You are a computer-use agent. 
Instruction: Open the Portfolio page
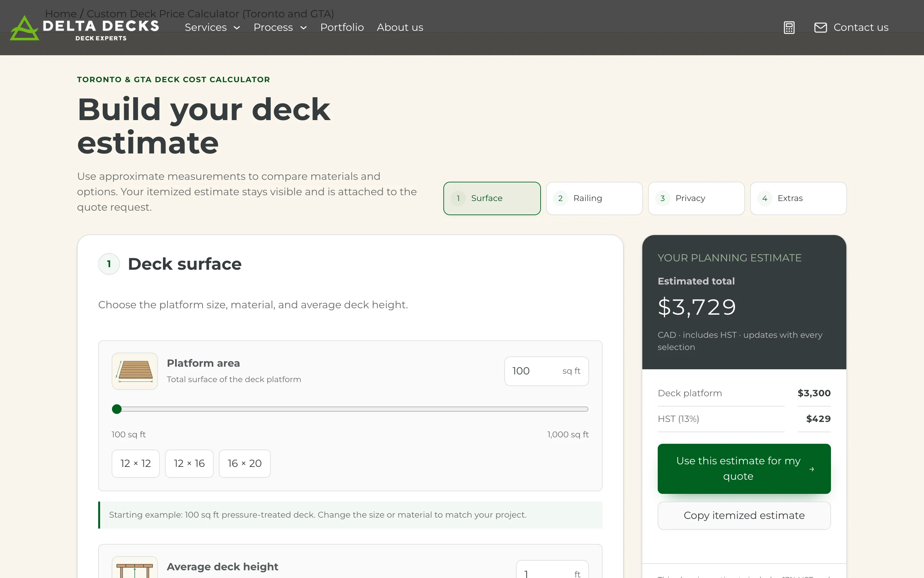(x=342, y=28)
